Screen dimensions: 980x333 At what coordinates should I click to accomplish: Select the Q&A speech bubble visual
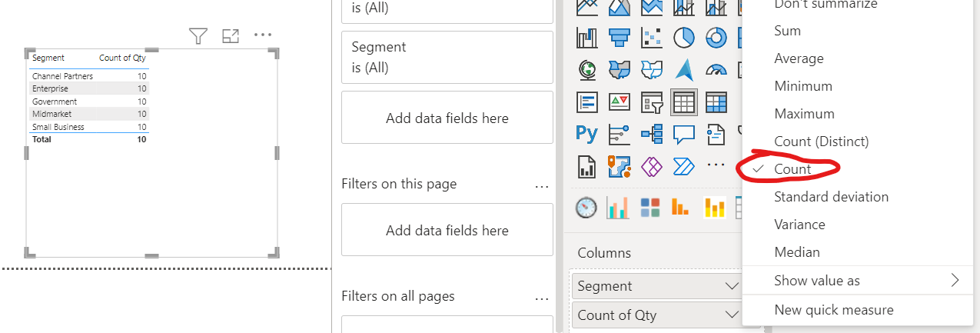[x=684, y=134]
